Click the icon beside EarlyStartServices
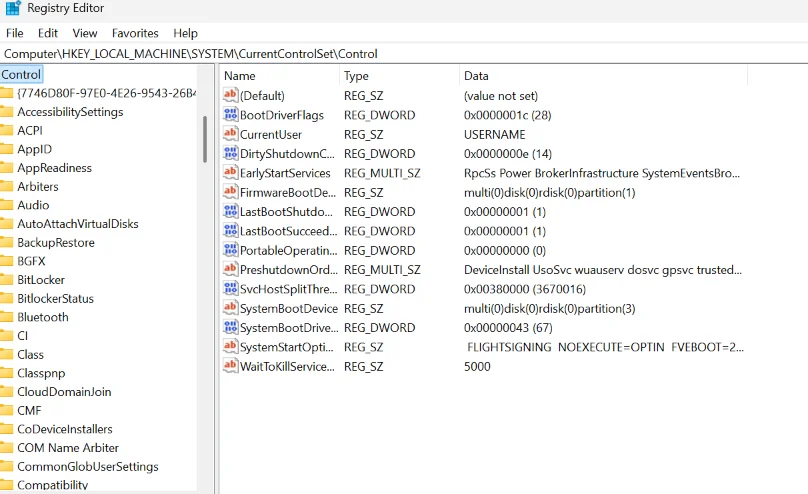Image resolution: width=808 pixels, height=494 pixels. click(x=230, y=172)
